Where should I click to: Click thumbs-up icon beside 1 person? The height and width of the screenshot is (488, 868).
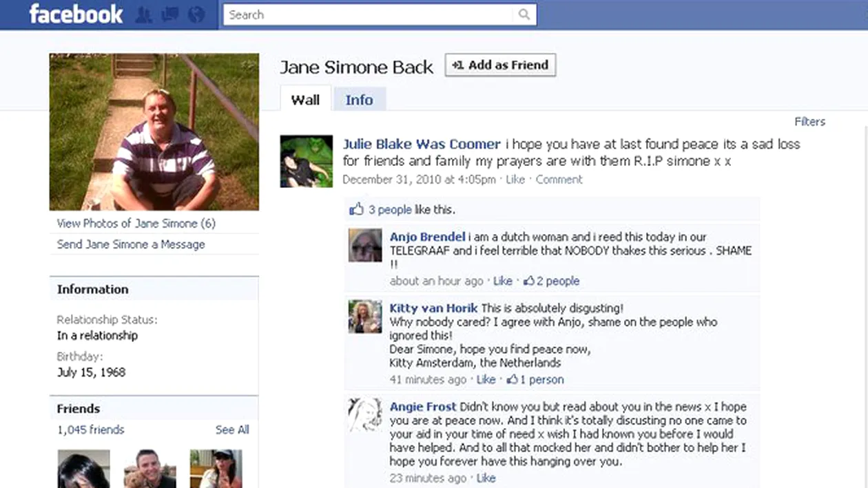(x=512, y=379)
